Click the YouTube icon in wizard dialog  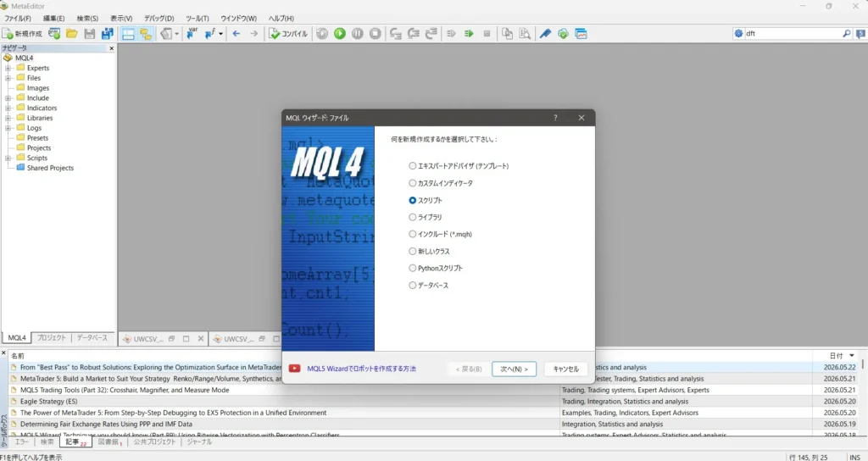[294, 369]
